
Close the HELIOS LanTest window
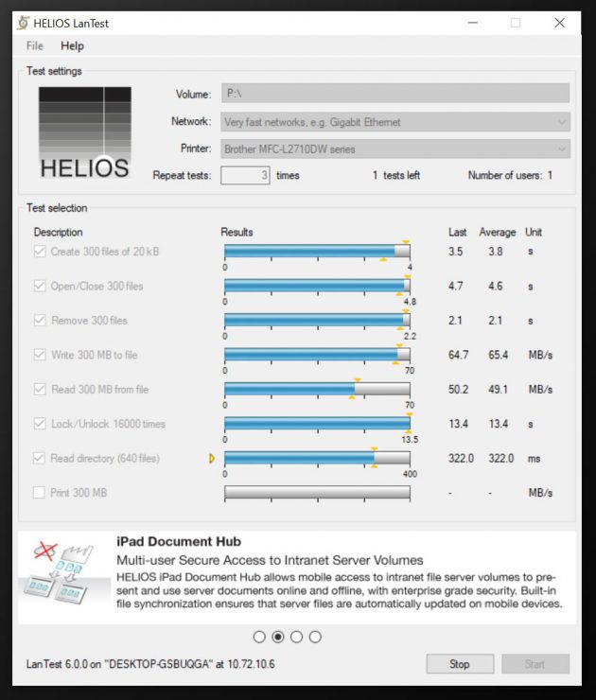pyautogui.click(x=560, y=23)
